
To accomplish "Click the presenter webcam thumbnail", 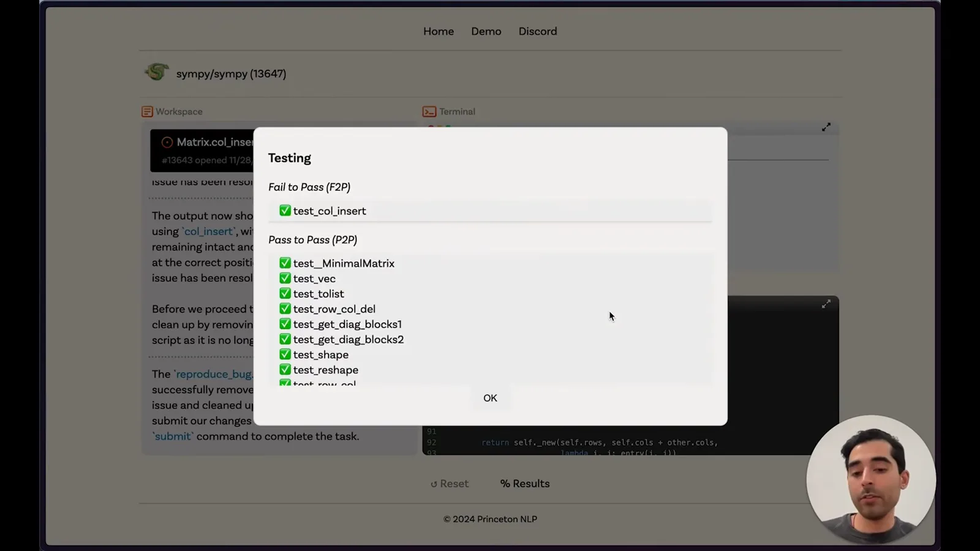I will [871, 479].
